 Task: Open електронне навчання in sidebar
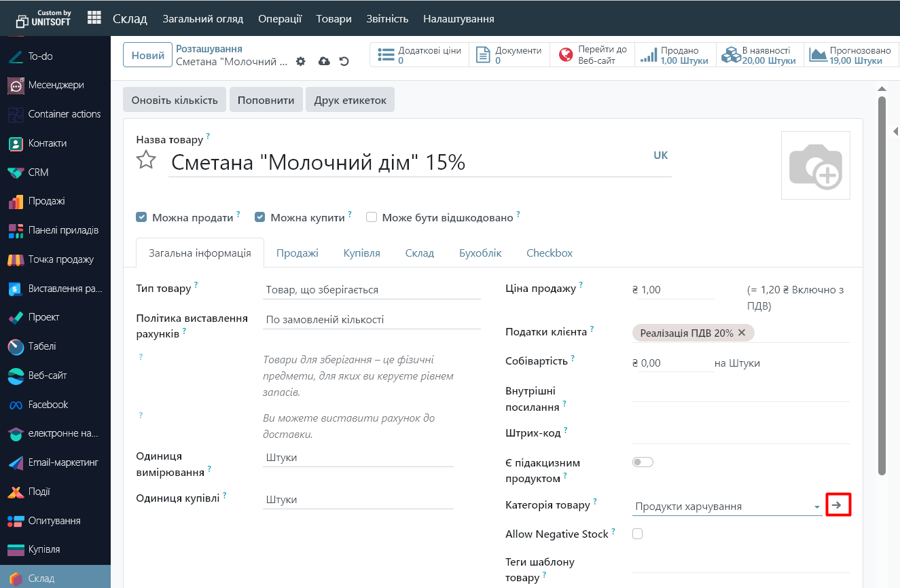point(55,433)
